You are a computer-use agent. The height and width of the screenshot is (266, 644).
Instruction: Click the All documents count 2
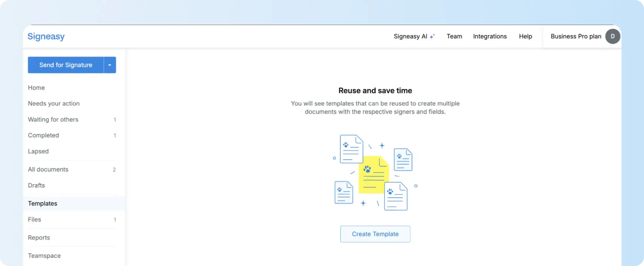[x=114, y=169]
